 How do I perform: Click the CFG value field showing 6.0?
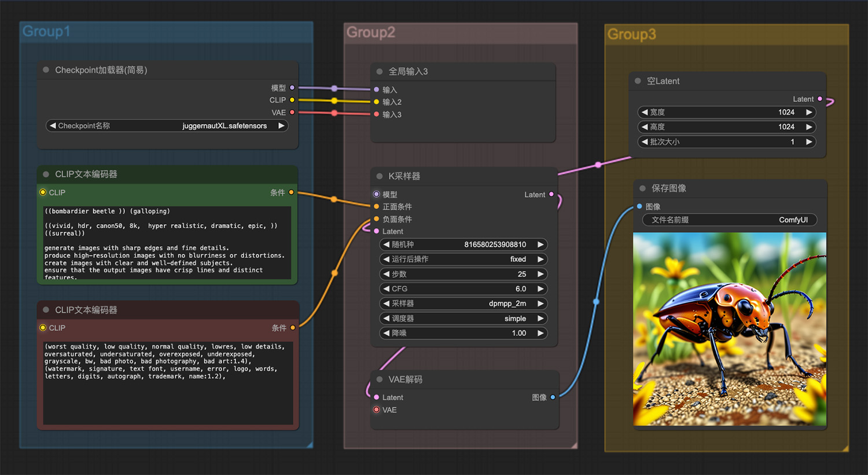tap(463, 288)
